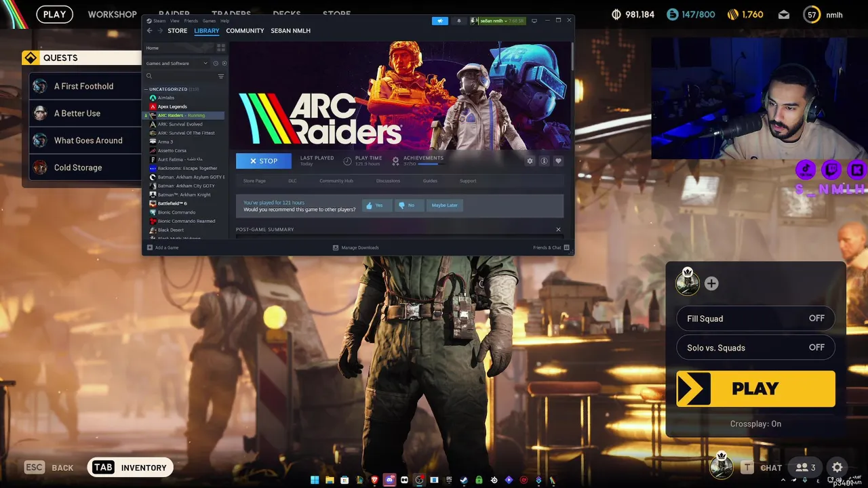Open Games menu in Steam
868x488 pixels.
(x=210, y=21)
